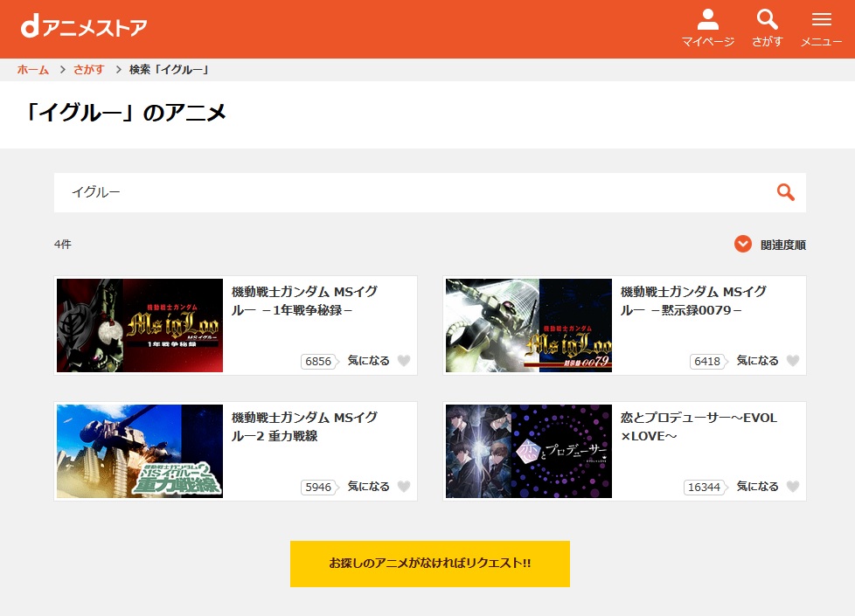The height and width of the screenshot is (616, 855).
Task: Click 気になる label on 1年戦争秘録 card
Action: pos(369,361)
